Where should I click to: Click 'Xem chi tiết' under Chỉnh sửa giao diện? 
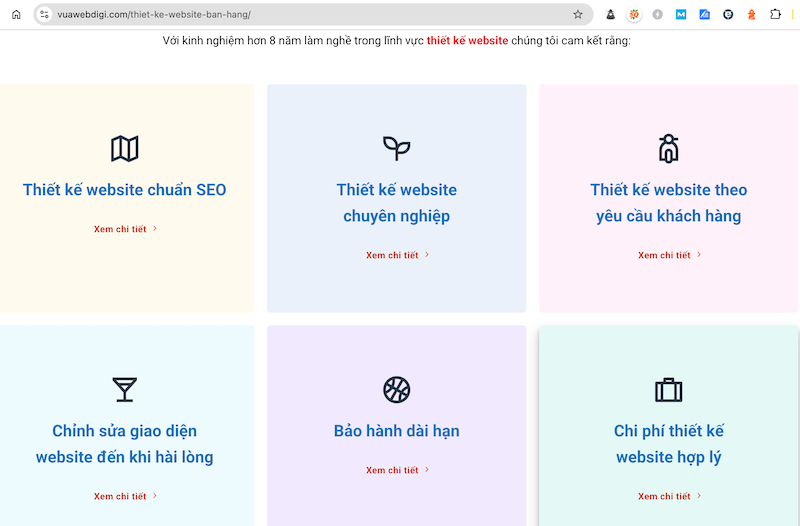pyautogui.click(x=125, y=496)
